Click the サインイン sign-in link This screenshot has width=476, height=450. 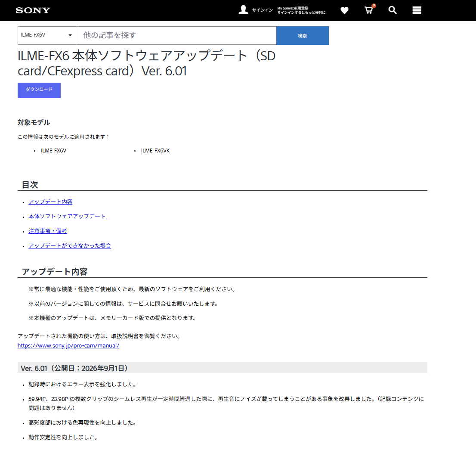262,10
